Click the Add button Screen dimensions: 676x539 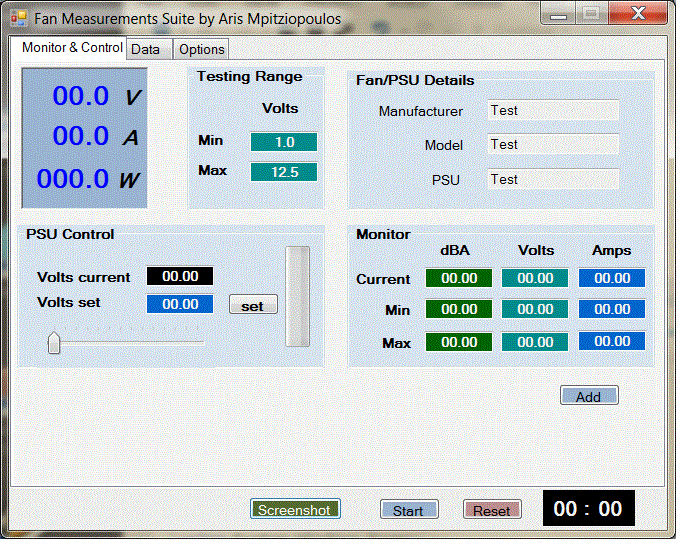pos(589,395)
